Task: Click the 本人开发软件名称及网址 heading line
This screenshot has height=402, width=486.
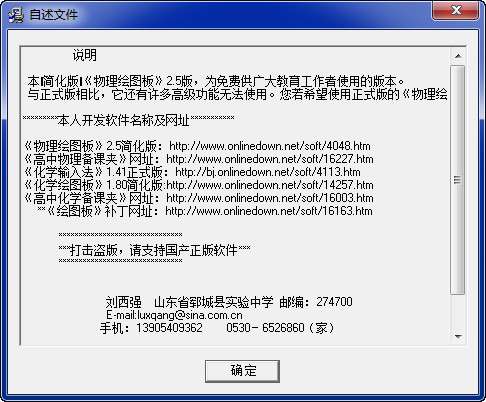Action: click(x=128, y=120)
